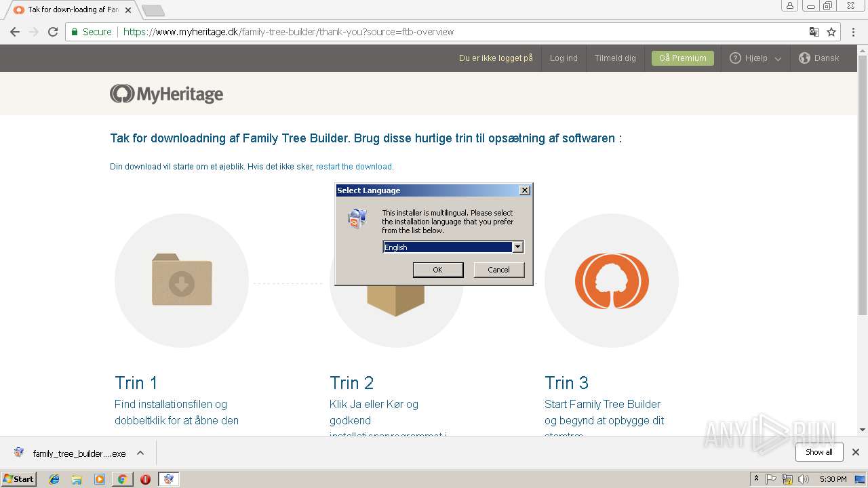Expand the Hjælp menu

click(x=755, y=58)
